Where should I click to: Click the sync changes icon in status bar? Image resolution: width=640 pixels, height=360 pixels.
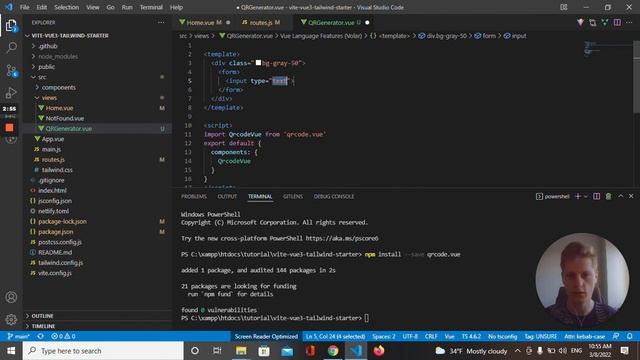[x=40, y=336]
